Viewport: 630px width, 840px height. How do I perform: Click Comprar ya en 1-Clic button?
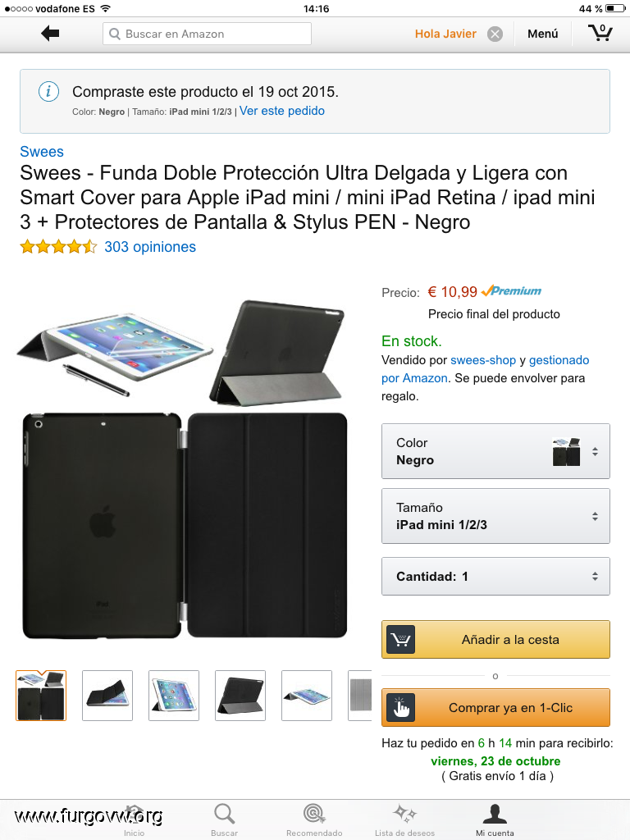click(x=495, y=708)
